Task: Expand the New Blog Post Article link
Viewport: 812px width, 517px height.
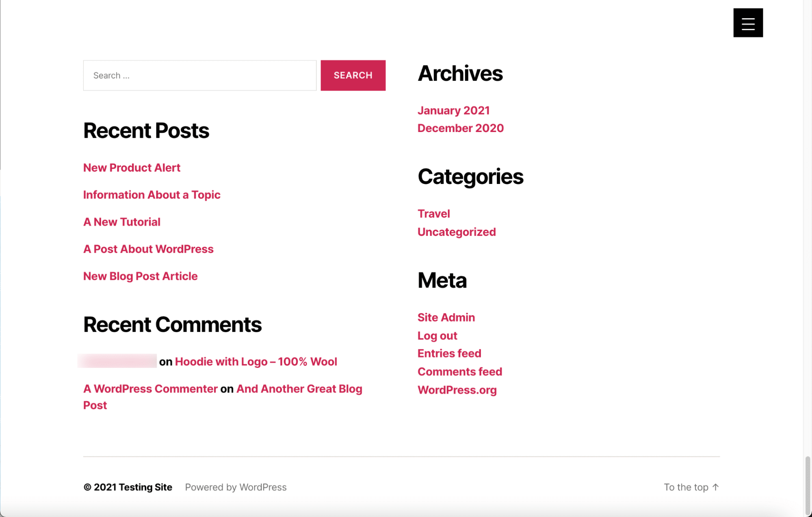Action: click(140, 276)
